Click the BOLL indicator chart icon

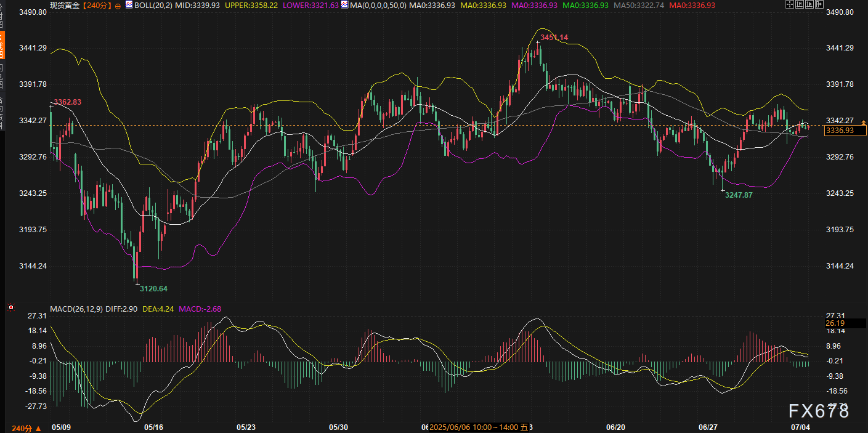[x=129, y=4]
